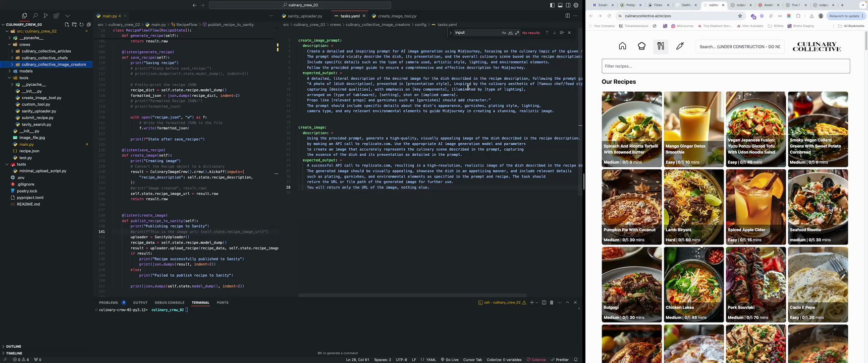Toggle Match Case in find widget
Screen dimensions: 868x363
tap(504, 33)
